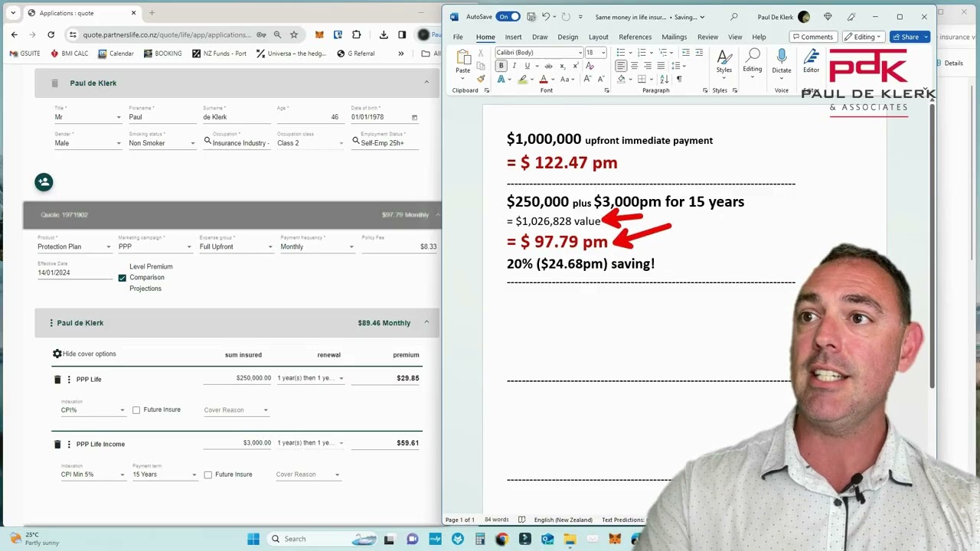Open the Review tab in Word
The image size is (980, 551).
707,37
